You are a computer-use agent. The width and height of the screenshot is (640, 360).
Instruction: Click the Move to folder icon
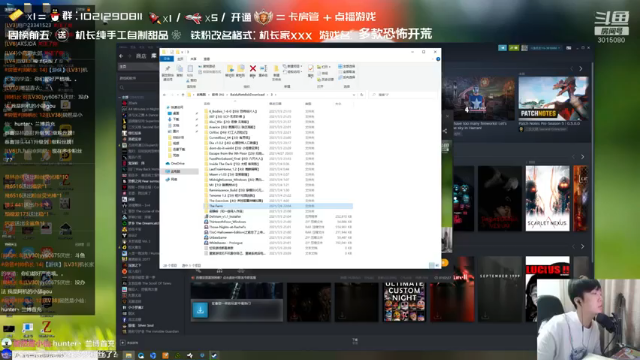(230, 69)
